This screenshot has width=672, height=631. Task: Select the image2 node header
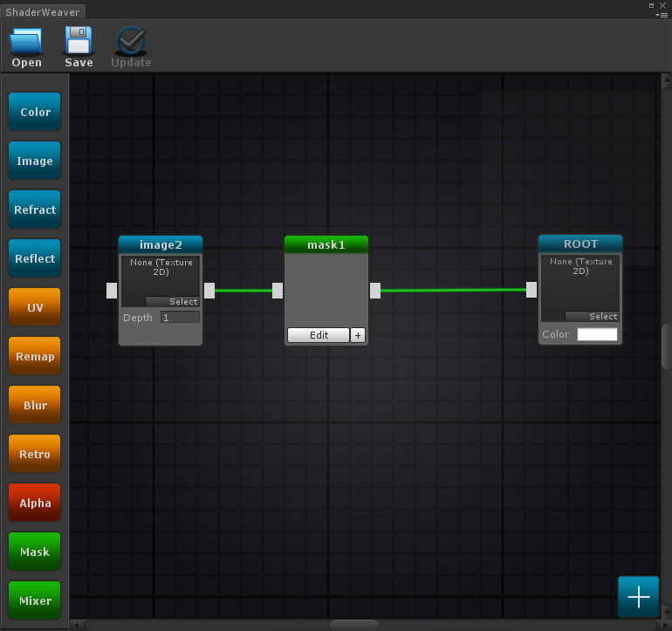click(161, 244)
